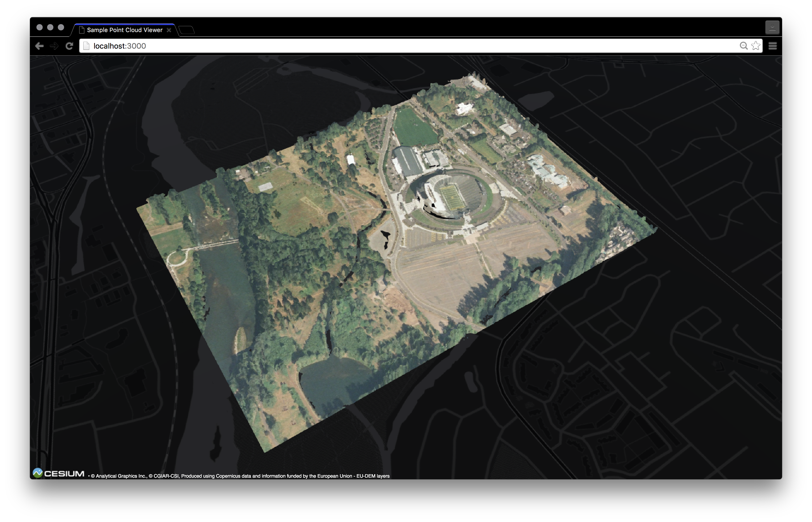812x522 pixels.
Task: Click the zoom magnifier icon in address bar
Action: 743,46
